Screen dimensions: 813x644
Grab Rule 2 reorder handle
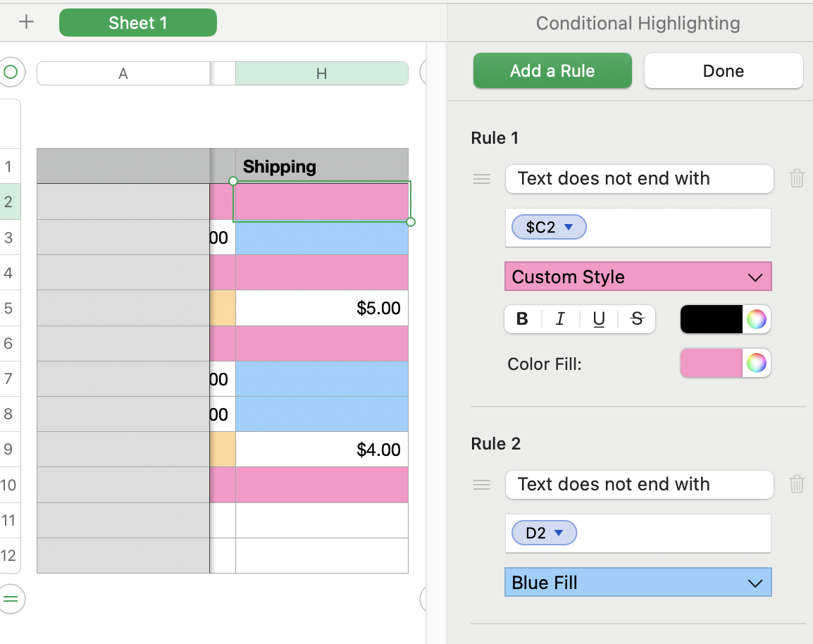(482, 485)
